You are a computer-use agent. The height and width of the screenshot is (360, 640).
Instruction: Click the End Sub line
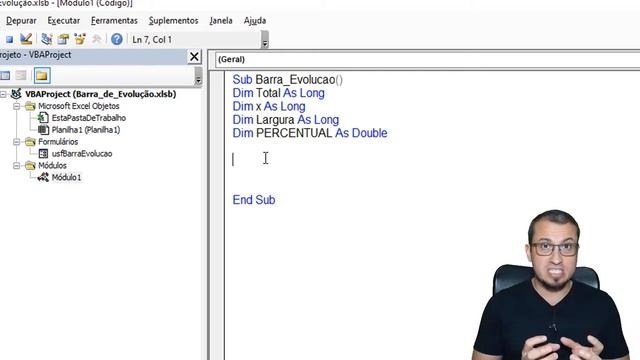[x=253, y=200]
